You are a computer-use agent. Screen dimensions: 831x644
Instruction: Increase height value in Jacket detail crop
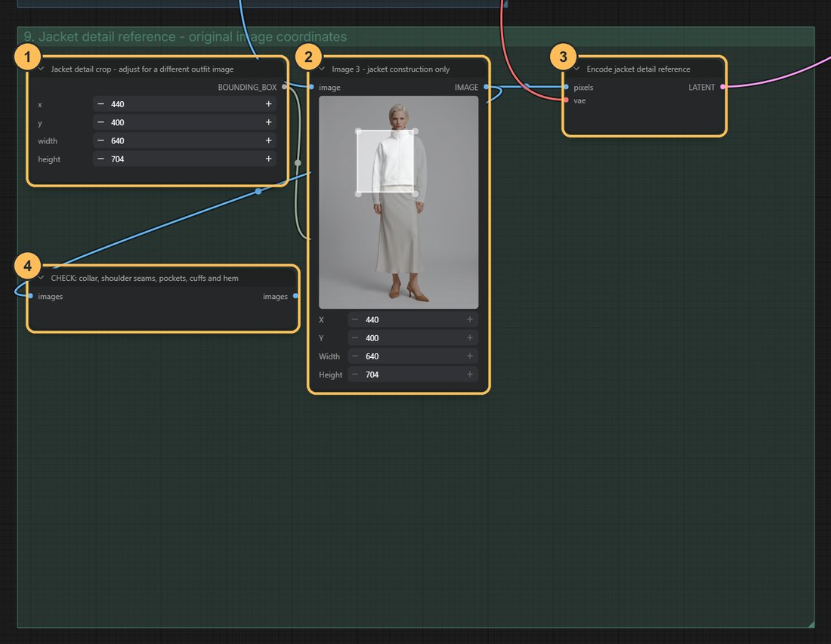tap(269, 159)
